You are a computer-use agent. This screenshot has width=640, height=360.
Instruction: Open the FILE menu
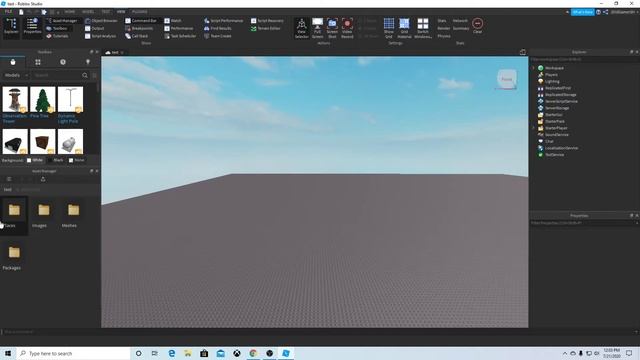[8, 12]
